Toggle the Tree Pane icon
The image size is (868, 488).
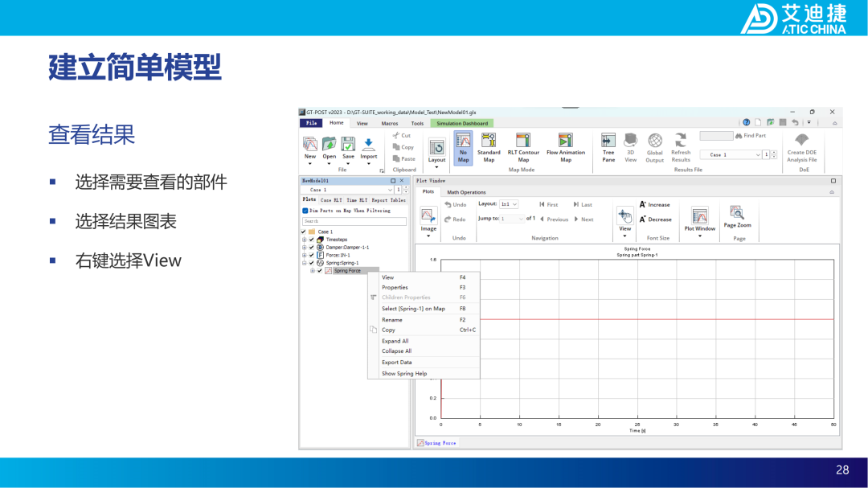click(x=608, y=140)
